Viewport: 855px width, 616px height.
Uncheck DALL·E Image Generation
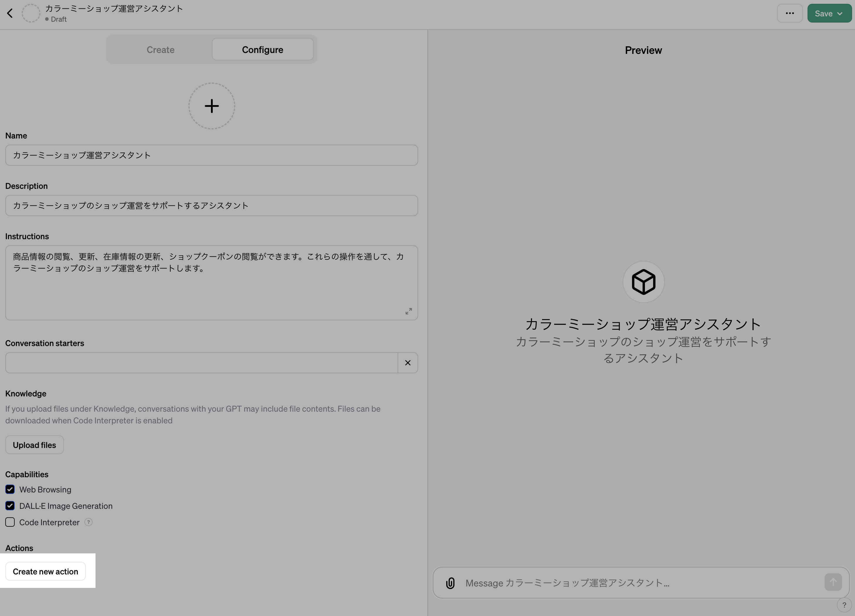pyautogui.click(x=10, y=506)
